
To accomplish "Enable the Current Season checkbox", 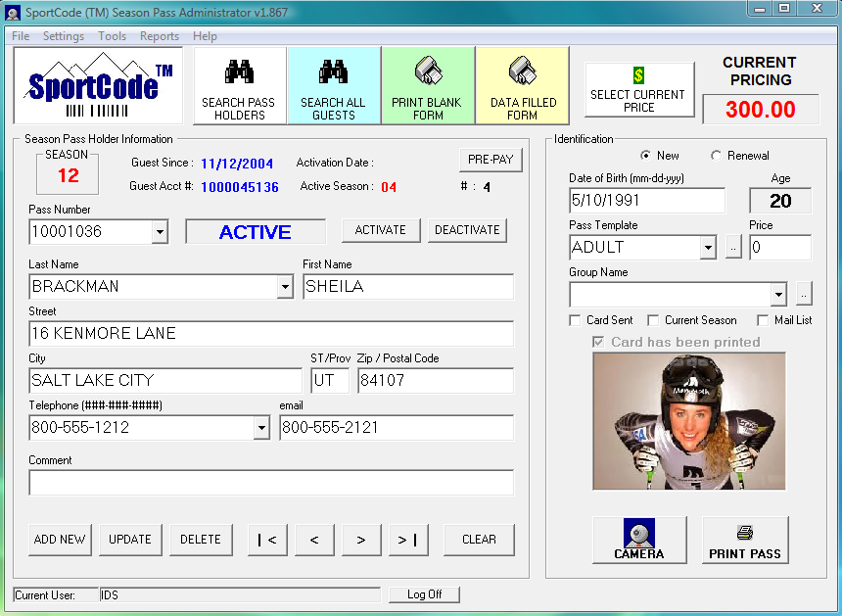I will pos(653,320).
